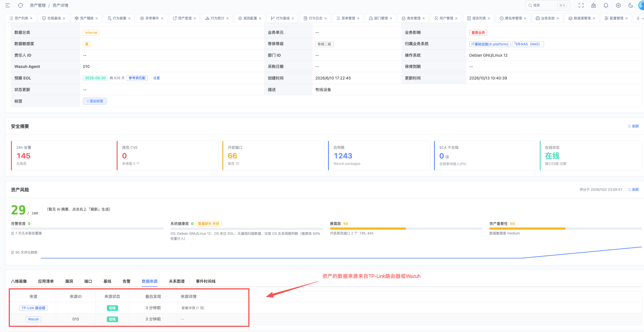Click IT基础设施(it-platform) system tag
644x332 pixels.
490,44
